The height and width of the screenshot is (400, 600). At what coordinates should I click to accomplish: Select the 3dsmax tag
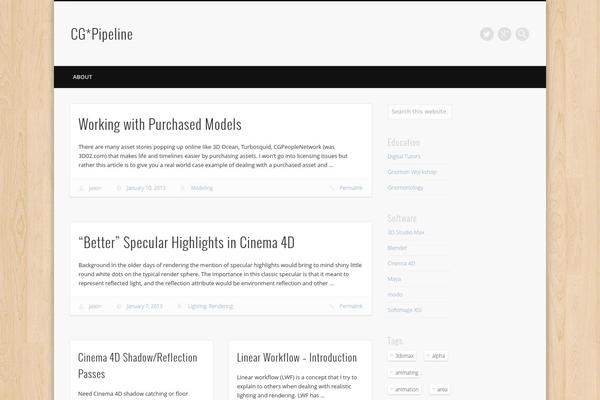(x=402, y=356)
